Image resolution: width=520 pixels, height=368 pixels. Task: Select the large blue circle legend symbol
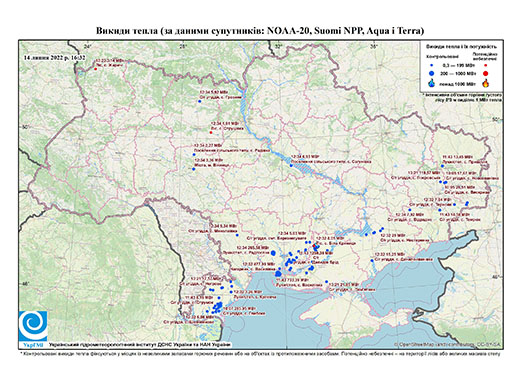pyautogui.click(x=432, y=73)
